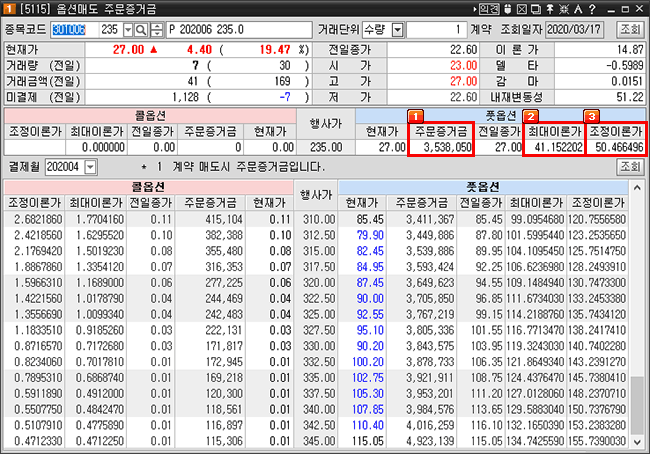
Task: Close the 옵션매도 주문증거금 window
Action: pos(640,9)
